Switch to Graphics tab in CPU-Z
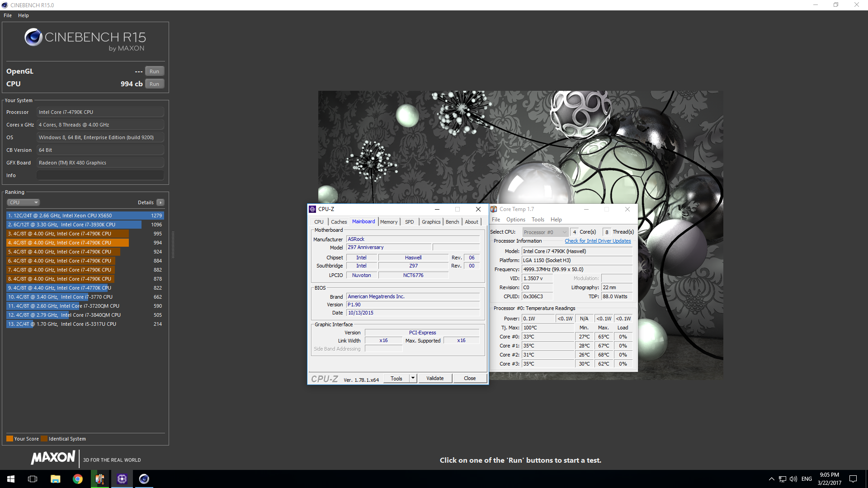 coord(431,222)
